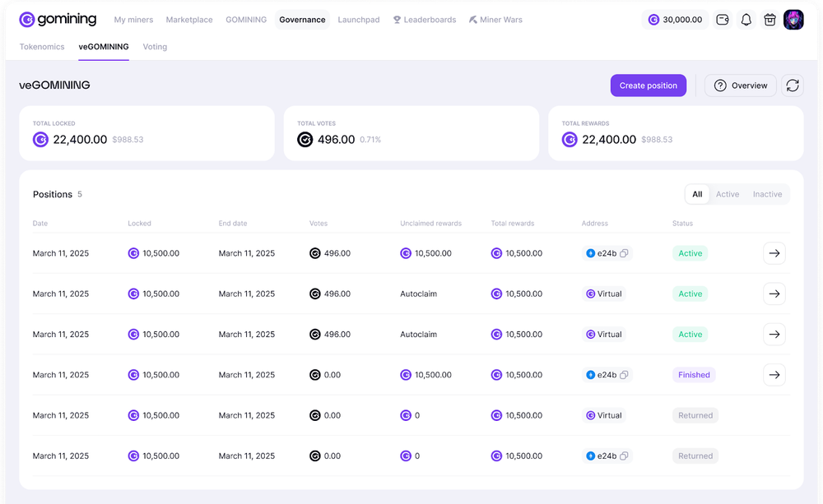Open first Active position arrow
Viewport: 823px width, 504px height.
pos(774,253)
